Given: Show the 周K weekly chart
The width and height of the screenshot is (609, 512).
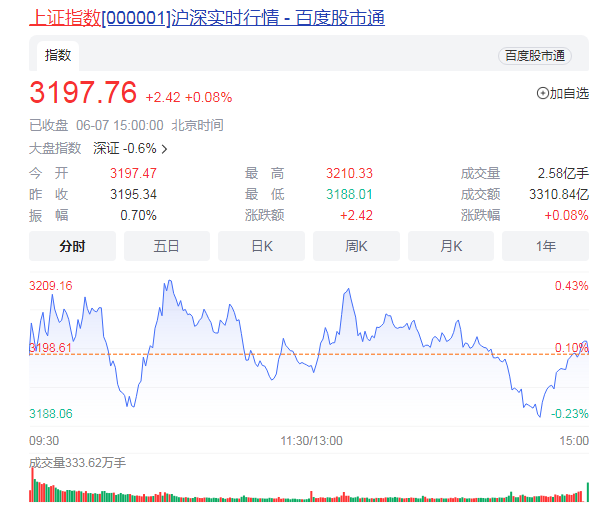Looking at the screenshot, I should [356, 246].
